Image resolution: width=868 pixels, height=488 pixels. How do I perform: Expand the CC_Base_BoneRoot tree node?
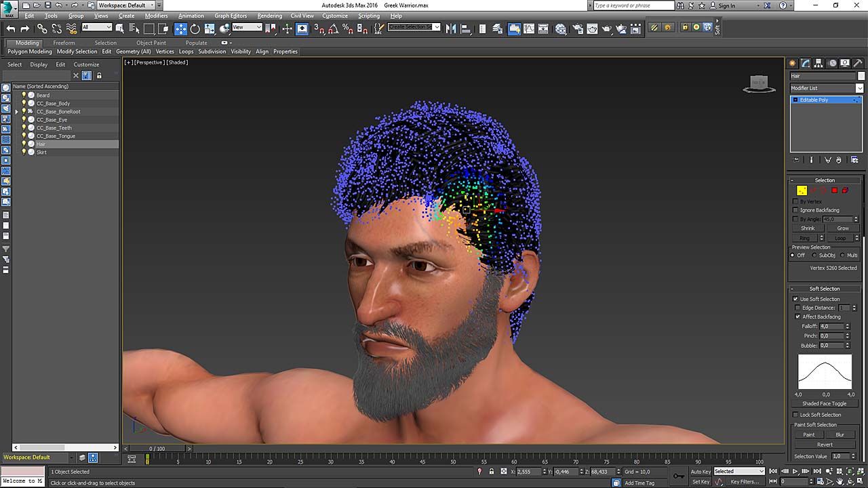click(x=17, y=112)
